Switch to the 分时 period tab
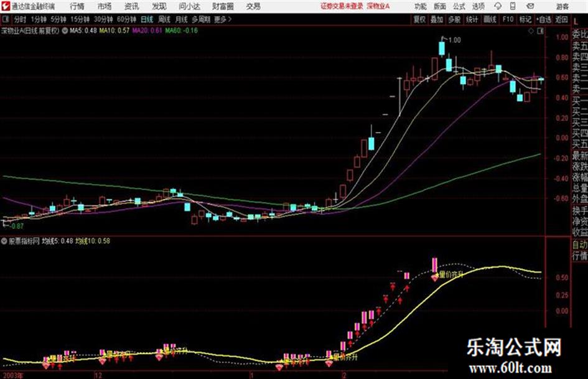Image resolution: width=588 pixels, height=379 pixels. coord(21,19)
